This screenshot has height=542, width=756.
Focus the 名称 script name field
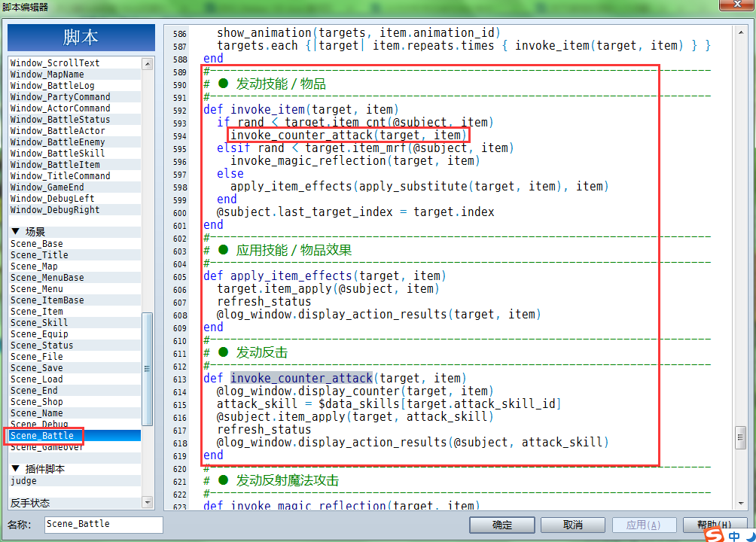point(104,524)
